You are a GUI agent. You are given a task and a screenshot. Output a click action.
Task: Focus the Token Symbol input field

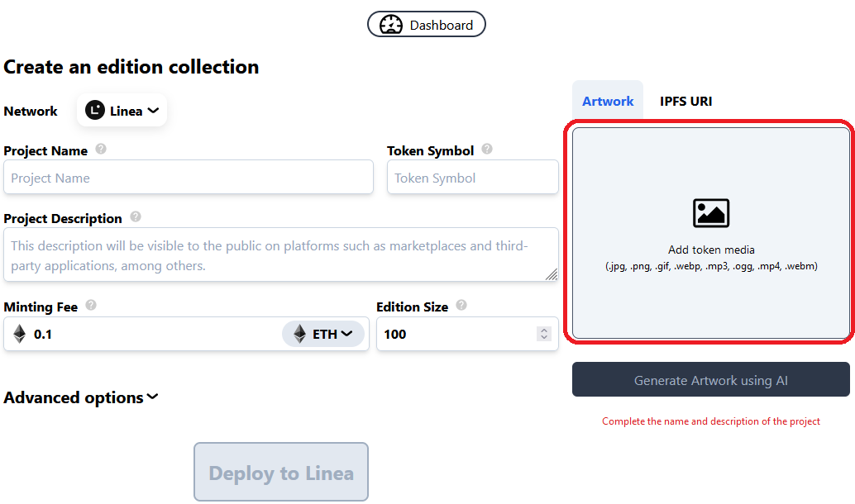click(x=472, y=178)
